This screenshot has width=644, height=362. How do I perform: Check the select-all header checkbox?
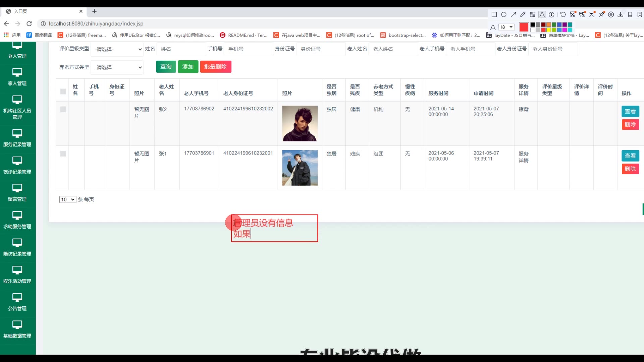pos(63,91)
